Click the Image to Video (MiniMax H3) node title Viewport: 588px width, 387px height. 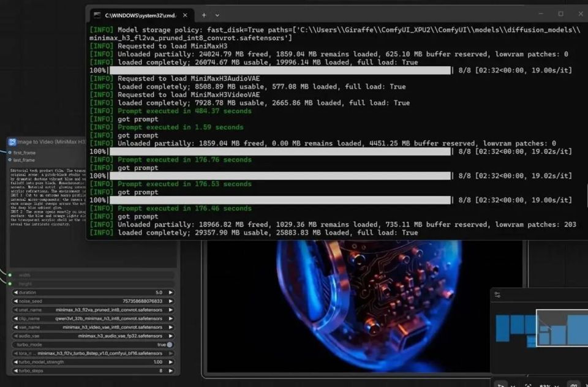[x=51, y=141]
